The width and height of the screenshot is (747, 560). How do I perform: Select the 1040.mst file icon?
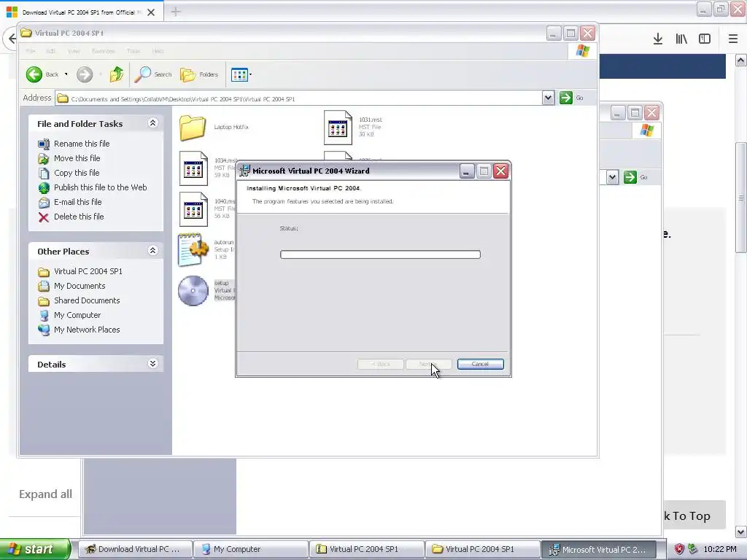[x=193, y=209]
